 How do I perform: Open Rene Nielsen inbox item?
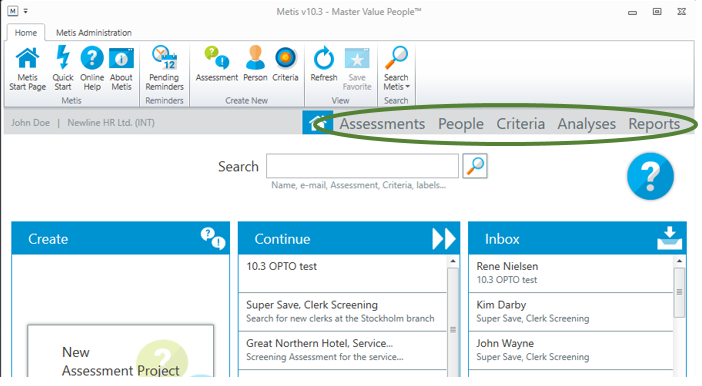click(571, 274)
